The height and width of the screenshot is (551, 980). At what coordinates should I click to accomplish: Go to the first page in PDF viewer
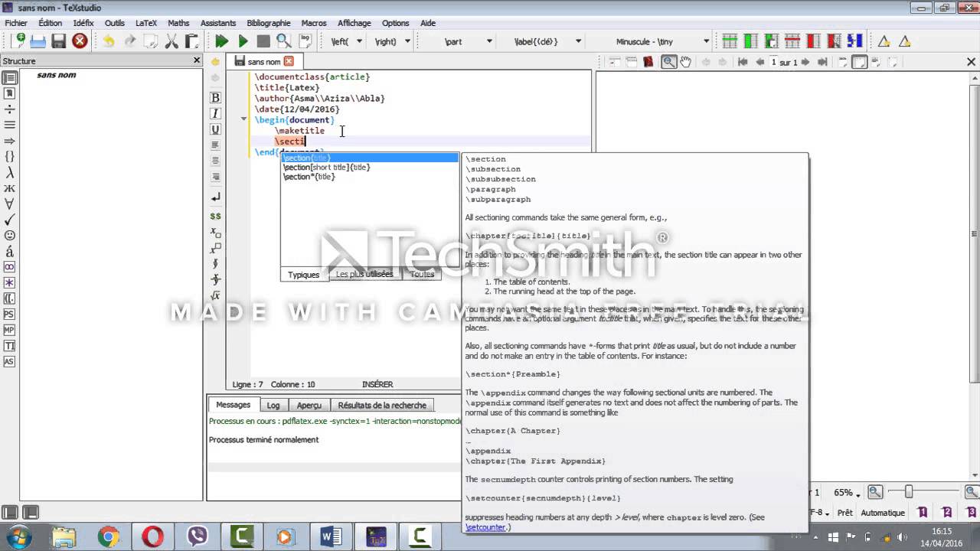coord(743,62)
